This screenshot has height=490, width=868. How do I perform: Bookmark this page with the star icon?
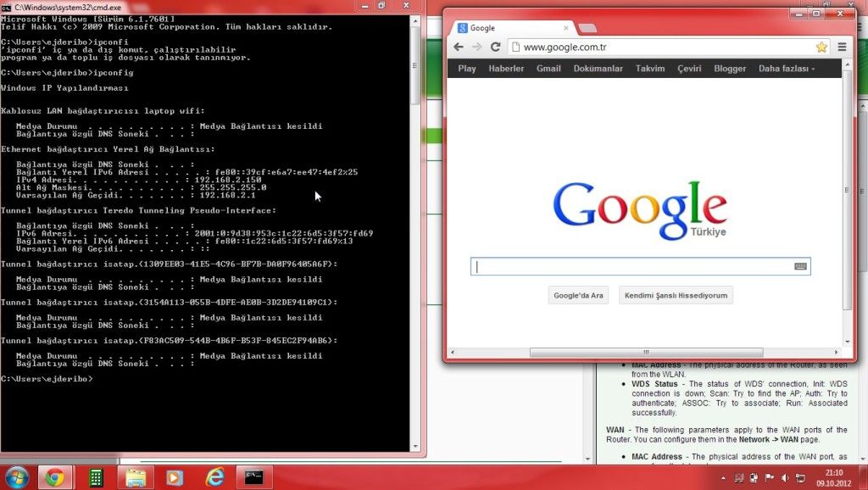(x=821, y=47)
